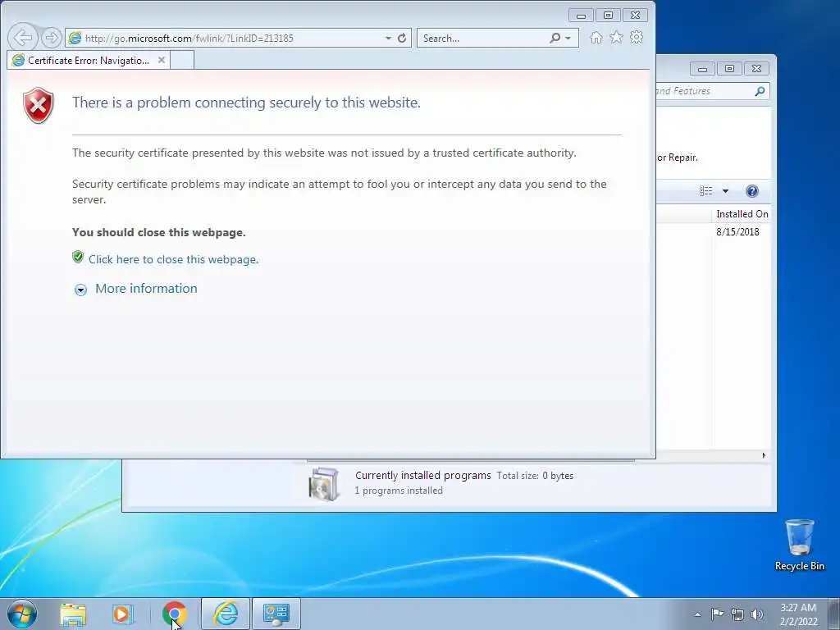Open Favorites star icon
The width and height of the screenshot is (840, 630).
point(616,38)
